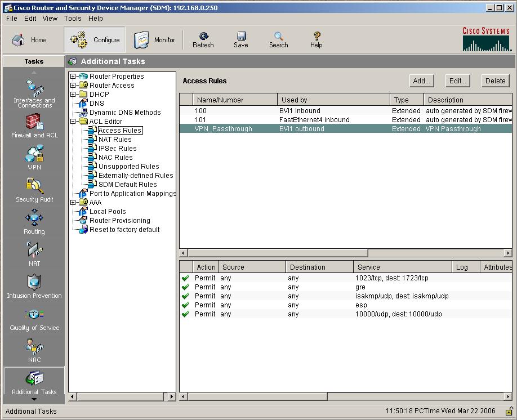Select Unsupported Rules in tree
Screen dimensions: 517x420
[128, 167]
